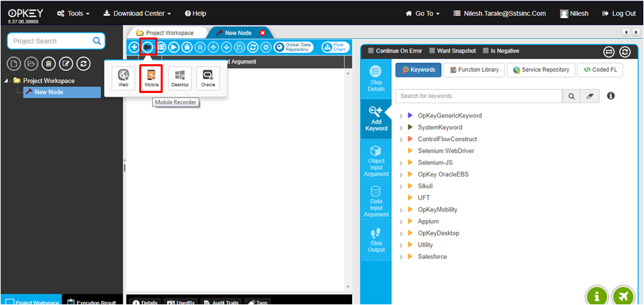Click the add step plus icon in toolbar
This screenshot has width=644, height=305.
click(134, 47)
